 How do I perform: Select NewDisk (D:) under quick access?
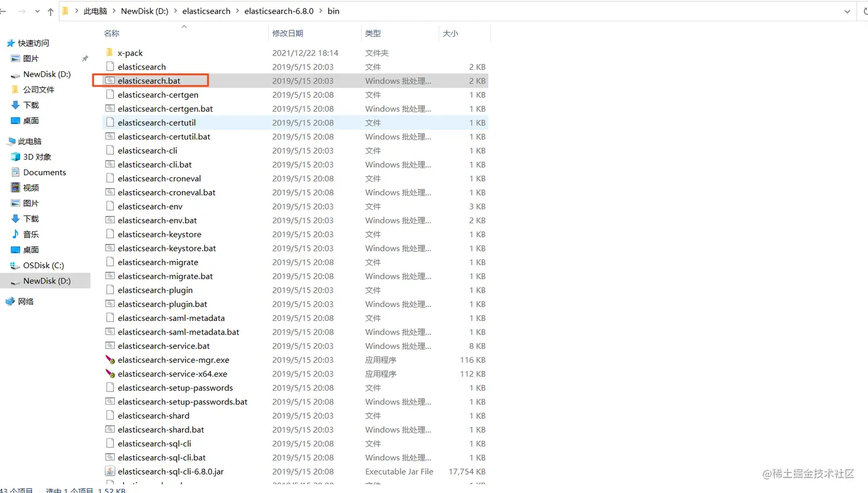46,74
